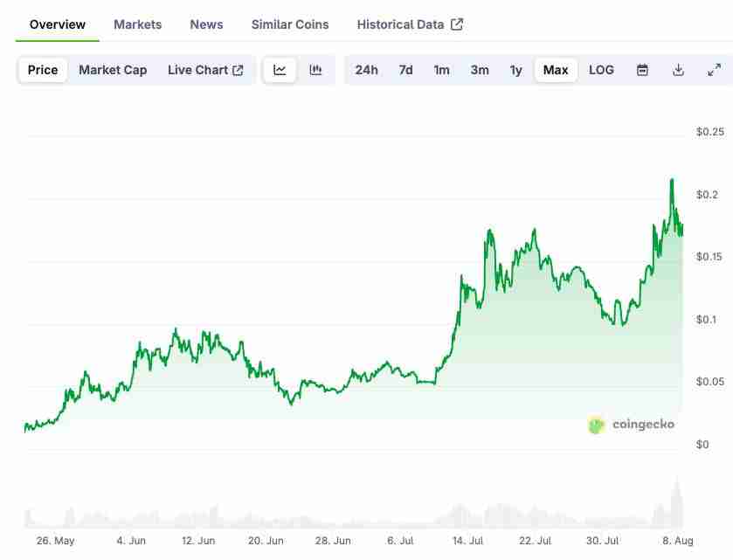Choose the 1y time range
Image resolution: width=733 pixels, height=560 pixels.
coord(515,70)
